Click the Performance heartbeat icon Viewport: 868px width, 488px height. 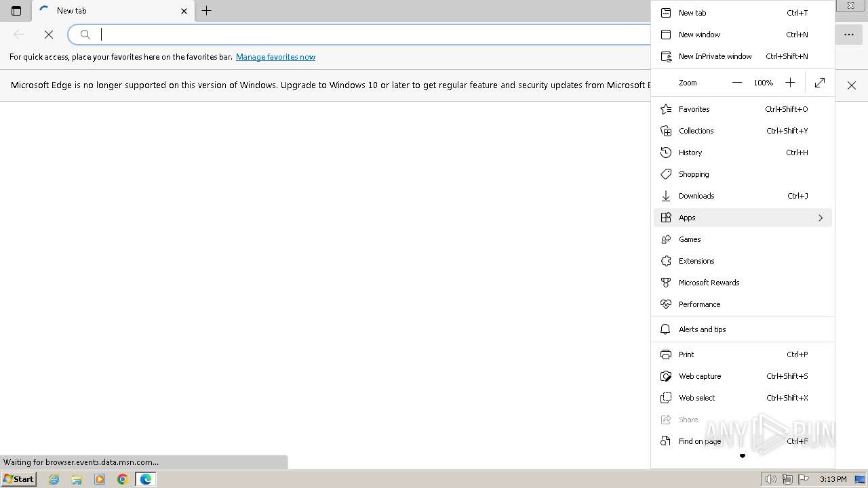click(x=666, y=304)
